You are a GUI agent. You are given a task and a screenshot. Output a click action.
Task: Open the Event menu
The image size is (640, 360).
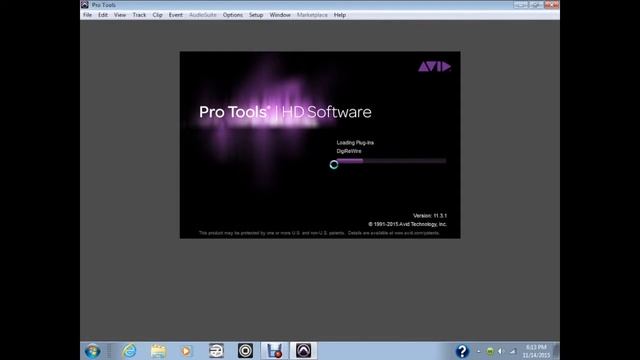tap(176, 15)
